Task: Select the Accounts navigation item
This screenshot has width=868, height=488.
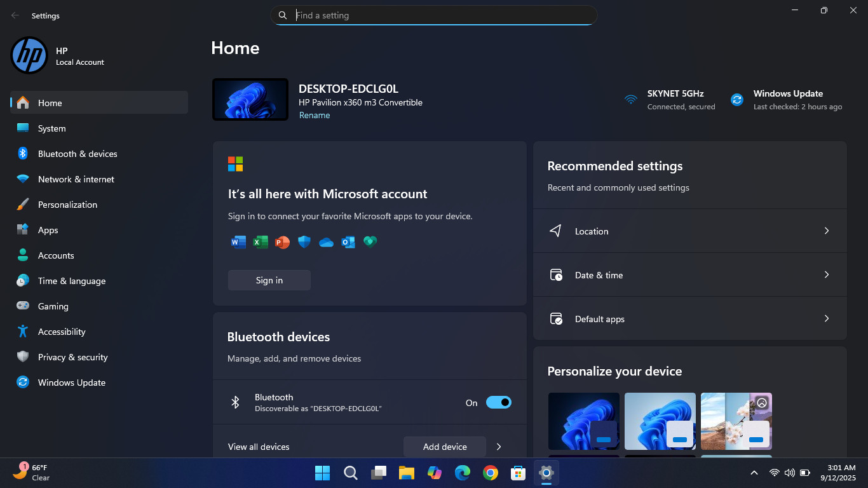Action: point(99,255)
